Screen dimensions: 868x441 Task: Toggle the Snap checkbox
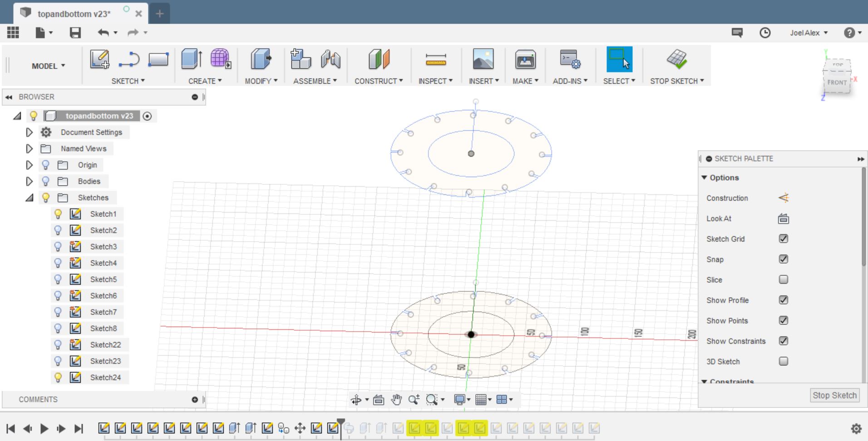click(784, 259)
